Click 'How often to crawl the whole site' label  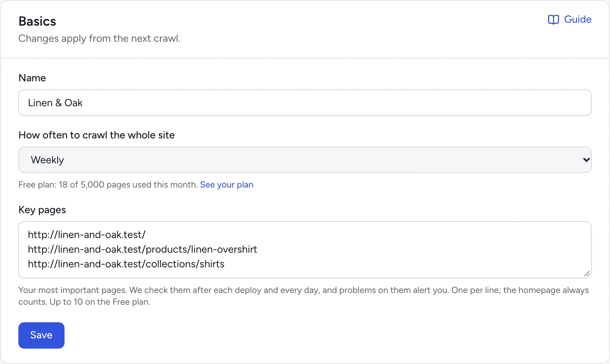(97, 135)
